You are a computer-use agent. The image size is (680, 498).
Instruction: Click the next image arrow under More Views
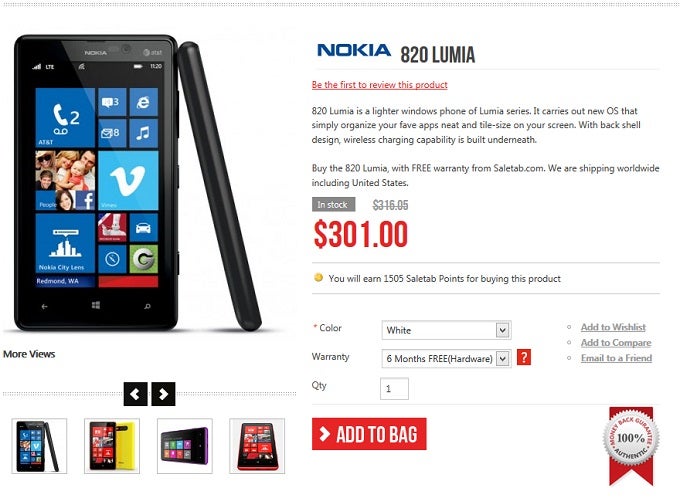(x=163, y=394)
